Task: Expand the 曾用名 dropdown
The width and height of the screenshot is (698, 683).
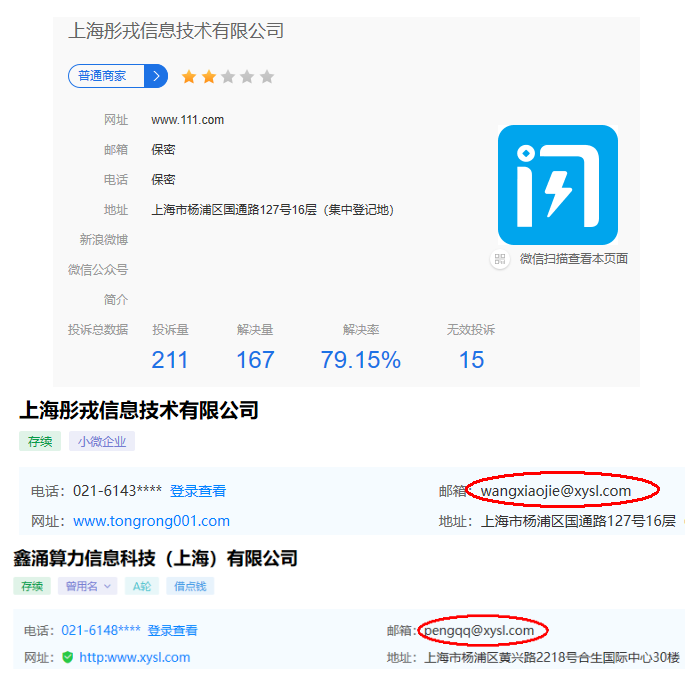Action: [x=88, y=586]
